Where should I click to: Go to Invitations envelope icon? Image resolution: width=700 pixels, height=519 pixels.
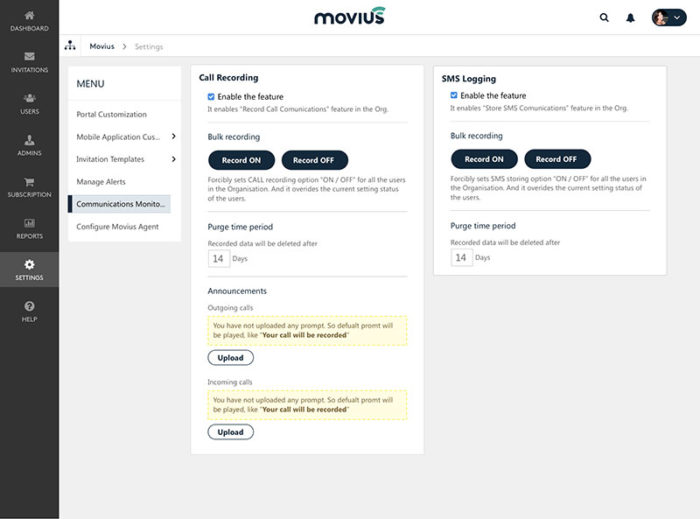tap(29, 57)
